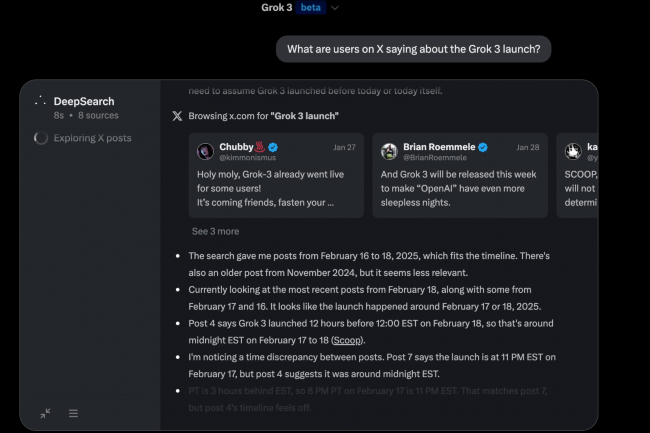This screenshot has width=650, height=433.
Task: Click the beta badge next to Grok 3
Action: tap(311, 7)
